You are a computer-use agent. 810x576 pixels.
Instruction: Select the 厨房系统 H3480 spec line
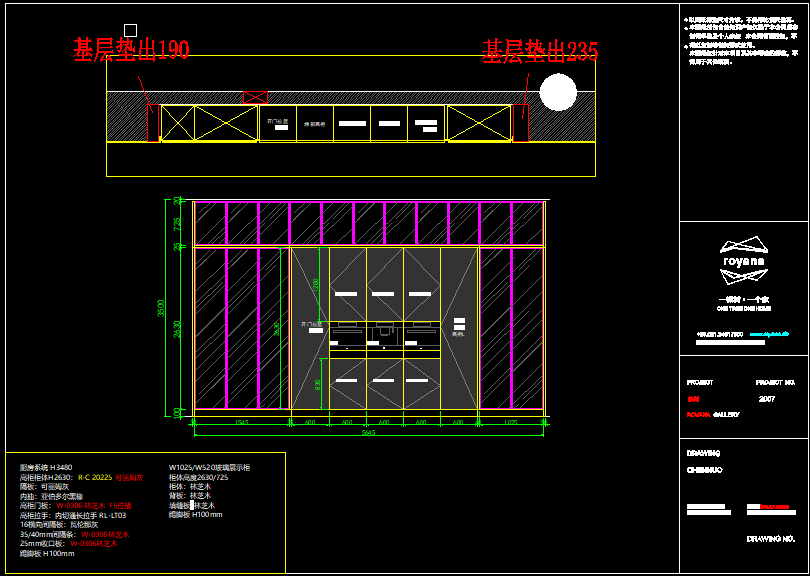[x=46, y=467]
